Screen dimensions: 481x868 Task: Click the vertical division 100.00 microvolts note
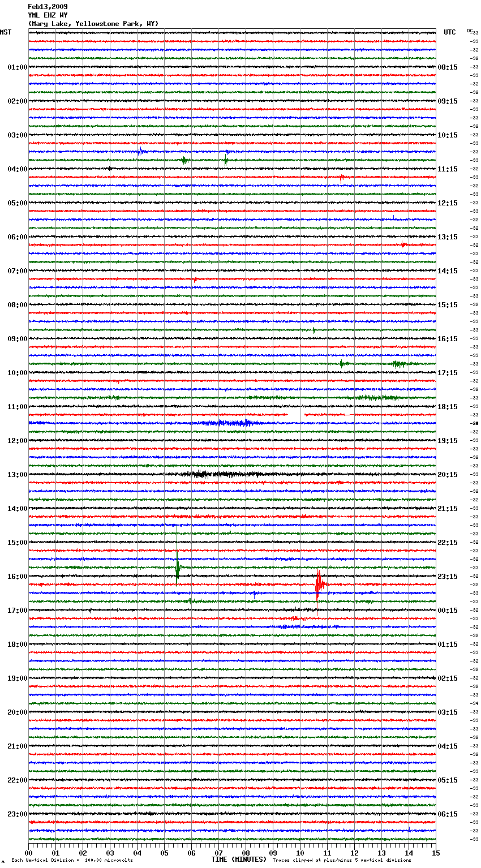(x=72, y=860)
